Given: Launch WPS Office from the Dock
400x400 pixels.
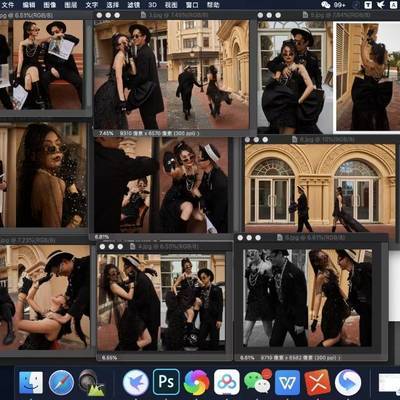Looking at the screenshot, I should pos(287,383).
